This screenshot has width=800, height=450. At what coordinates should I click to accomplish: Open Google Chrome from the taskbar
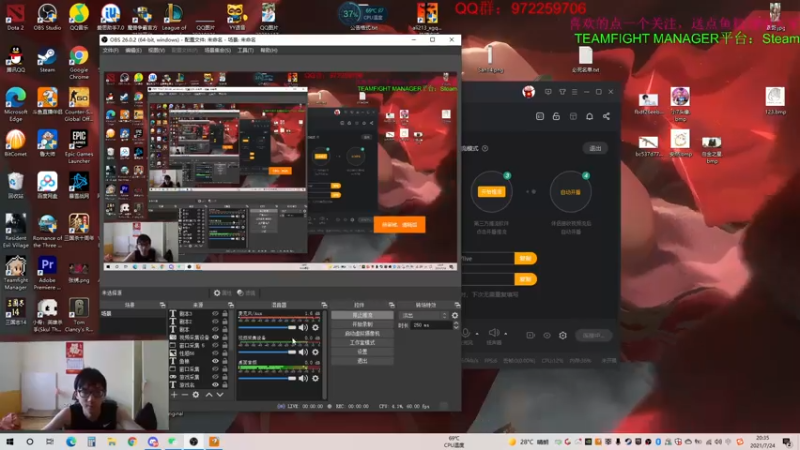132,442
